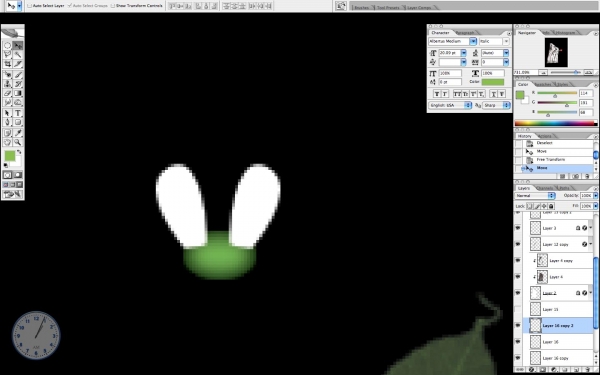Select the Horizontal Type tool
The image size is (600, 375).
(x=18, y=113)
